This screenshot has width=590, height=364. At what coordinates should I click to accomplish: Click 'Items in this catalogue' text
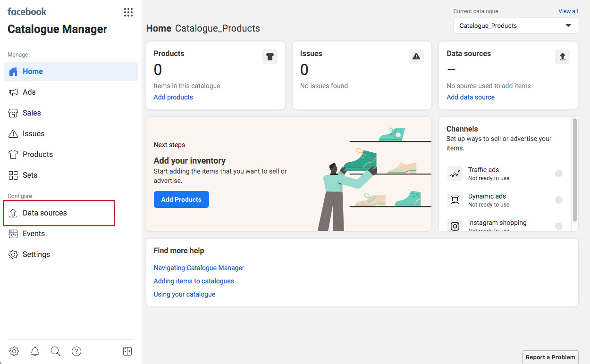point(187,86)
